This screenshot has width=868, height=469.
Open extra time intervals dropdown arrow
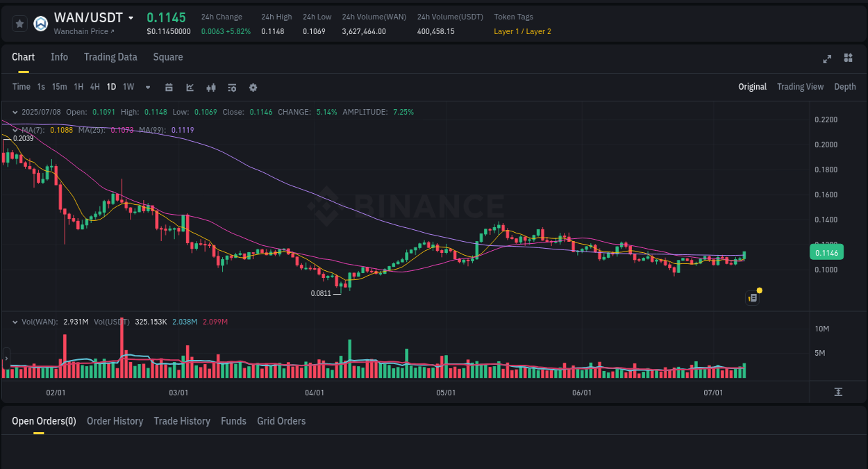tap(147, 87)
